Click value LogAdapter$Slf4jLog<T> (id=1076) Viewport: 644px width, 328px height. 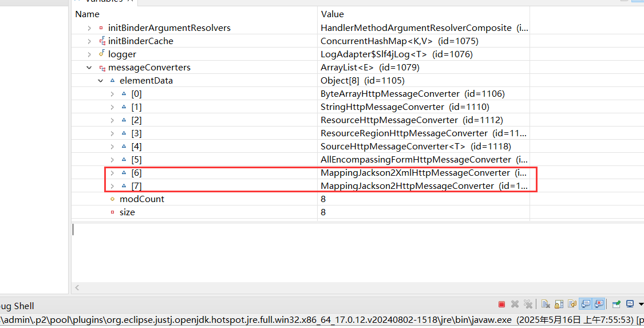coord(396,54)
